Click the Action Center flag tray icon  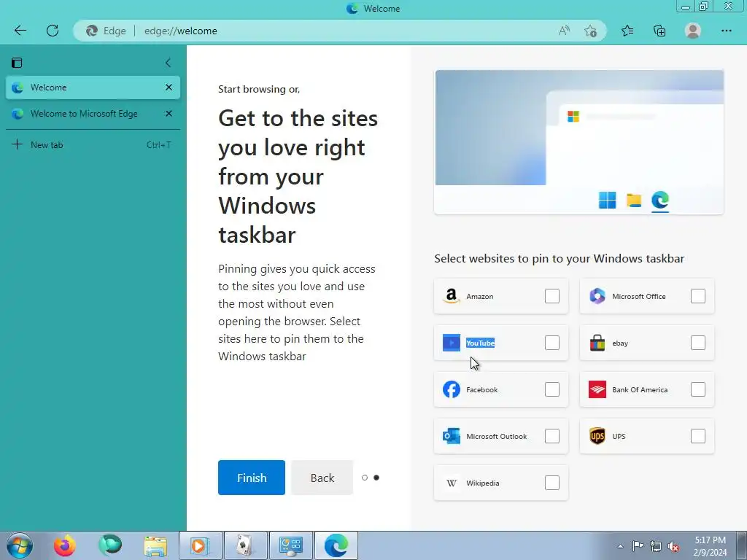(638, 546)
